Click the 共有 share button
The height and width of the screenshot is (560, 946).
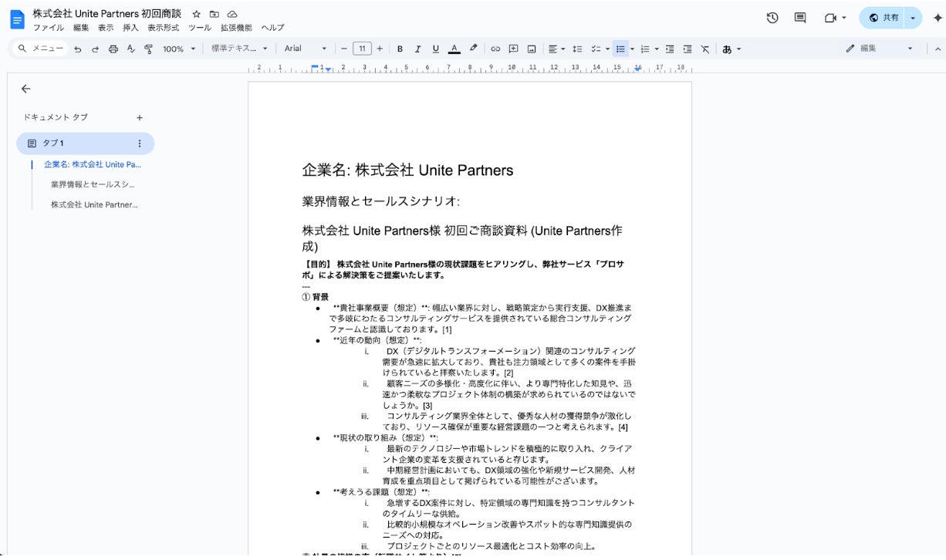(883, 18)
